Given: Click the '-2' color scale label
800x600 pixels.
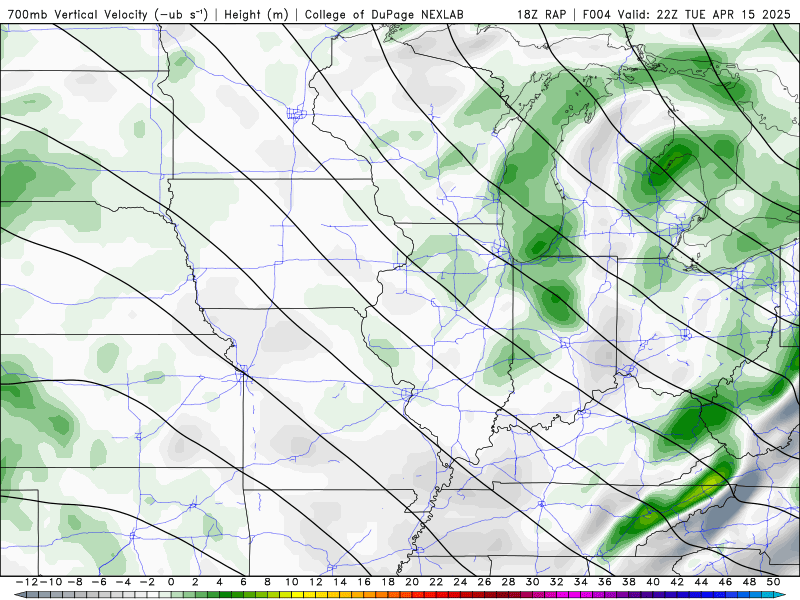Looking at the screenshot, I should click(x=146, y=582).
